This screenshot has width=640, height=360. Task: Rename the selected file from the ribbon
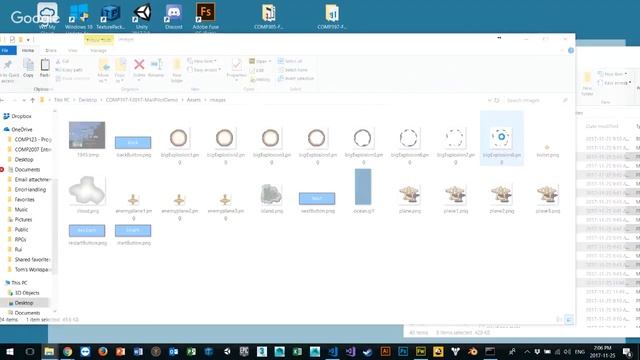(x=156, y=68)
